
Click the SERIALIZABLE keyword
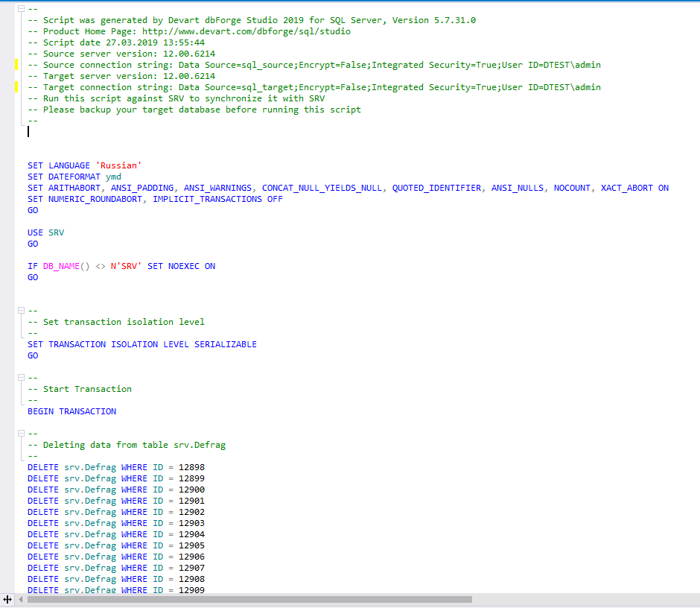pyautogui.click(x=225, y=344)
